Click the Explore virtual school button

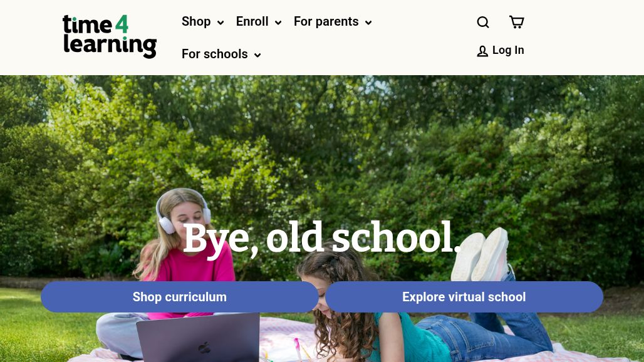(x=464, y=297)
